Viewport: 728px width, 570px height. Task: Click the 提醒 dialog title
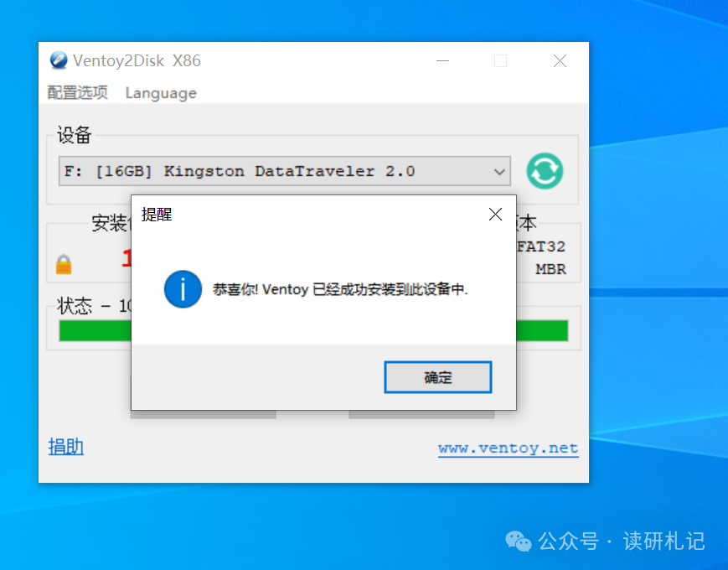tap(157, 214)
